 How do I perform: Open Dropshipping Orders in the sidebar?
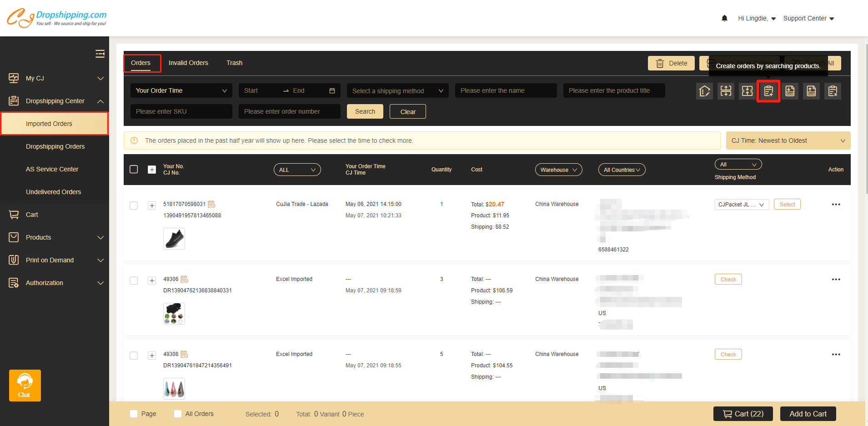55,146
